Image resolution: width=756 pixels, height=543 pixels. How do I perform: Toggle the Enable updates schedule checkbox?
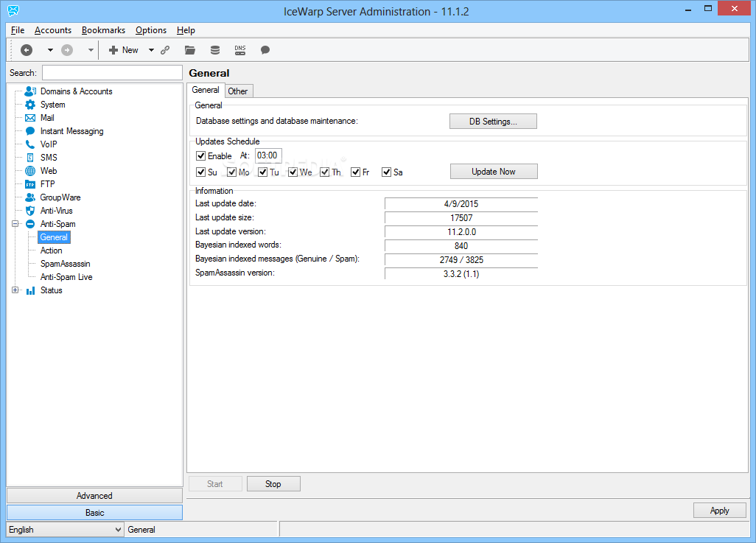(201, 155)
